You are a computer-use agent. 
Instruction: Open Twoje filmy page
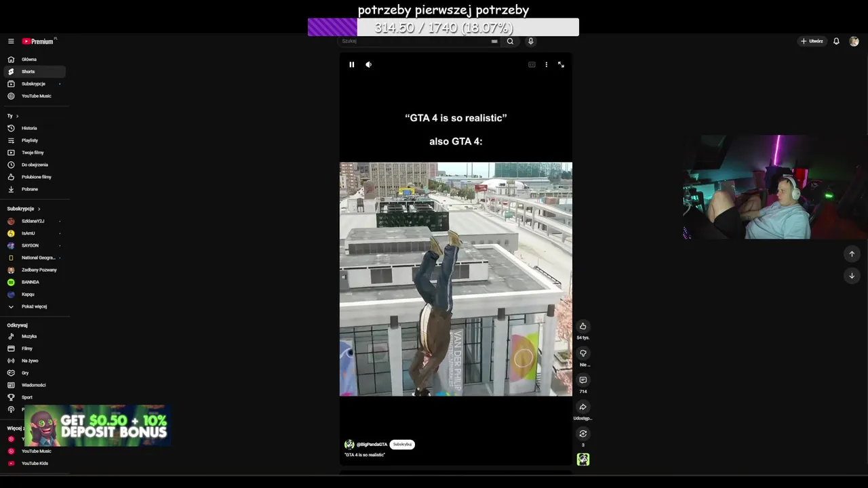35,152
